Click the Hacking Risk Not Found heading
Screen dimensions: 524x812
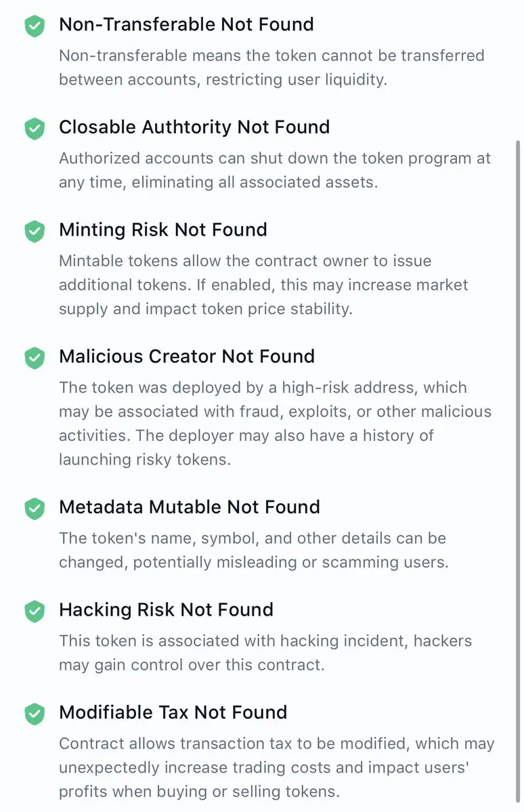click(167, 610)
